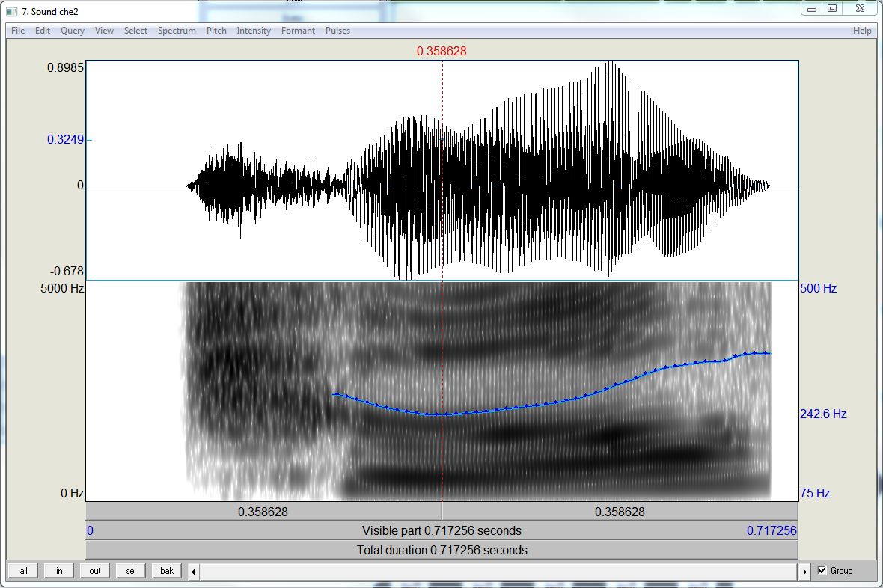Open the Select menu

pyautogui.click(x=135, y=31)
